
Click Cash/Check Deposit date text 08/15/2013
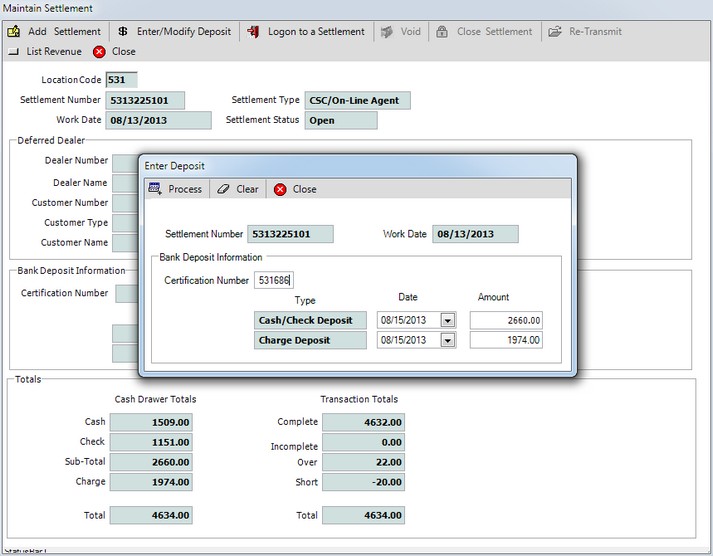(x=403, y=320)
